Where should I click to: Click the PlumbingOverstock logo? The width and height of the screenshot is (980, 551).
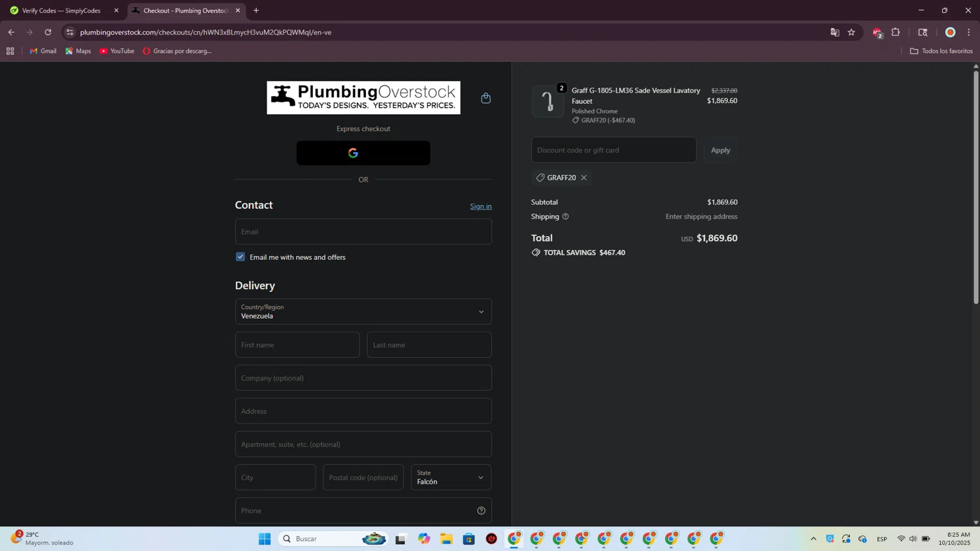(x=363, y=98)
